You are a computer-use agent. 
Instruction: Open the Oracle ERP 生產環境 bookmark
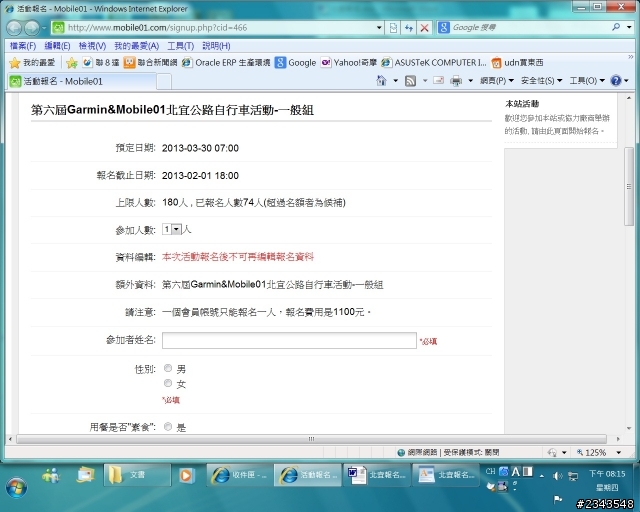[x=226, y=62]
